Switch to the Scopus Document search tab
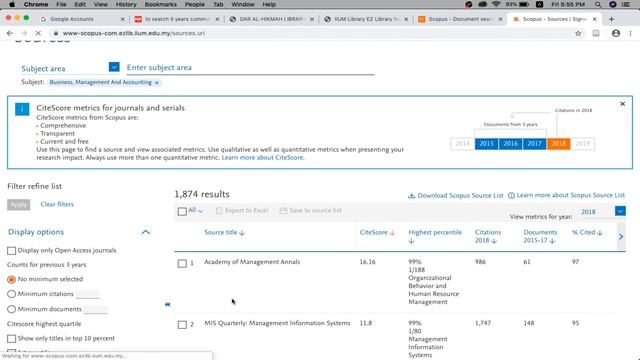This screenshot has height=360, width=640. [460, 19]
